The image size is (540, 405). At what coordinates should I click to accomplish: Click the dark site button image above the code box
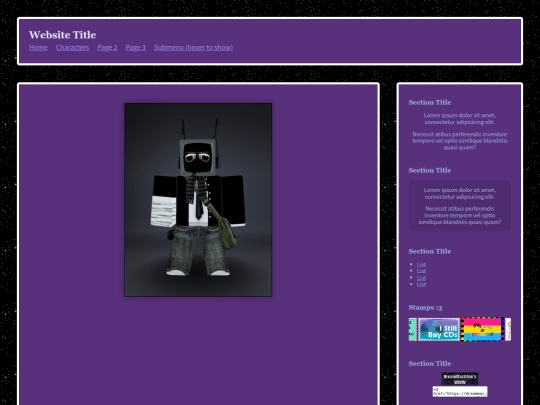[x=460, y=379]
